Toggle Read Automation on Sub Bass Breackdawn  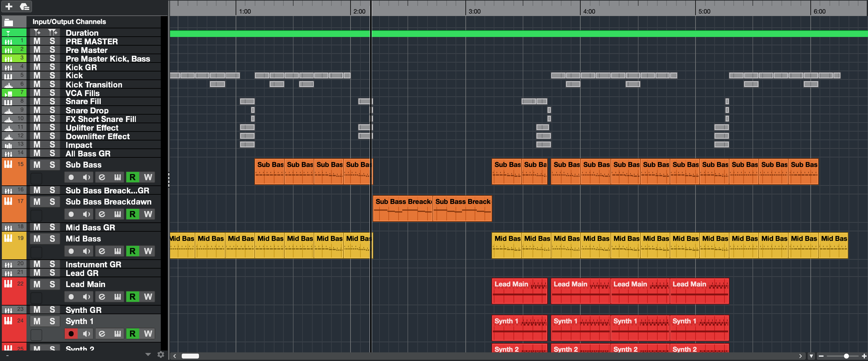click(132, 214)
